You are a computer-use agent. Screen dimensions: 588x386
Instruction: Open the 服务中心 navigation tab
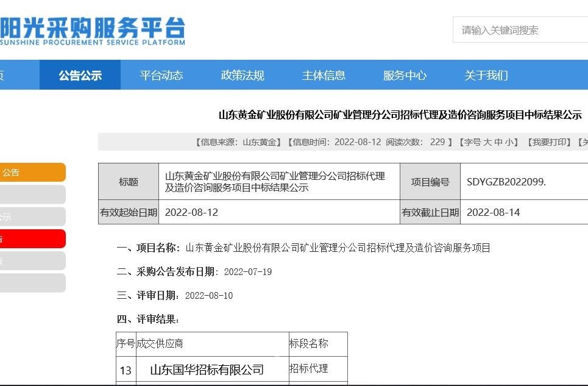point(405,75)
